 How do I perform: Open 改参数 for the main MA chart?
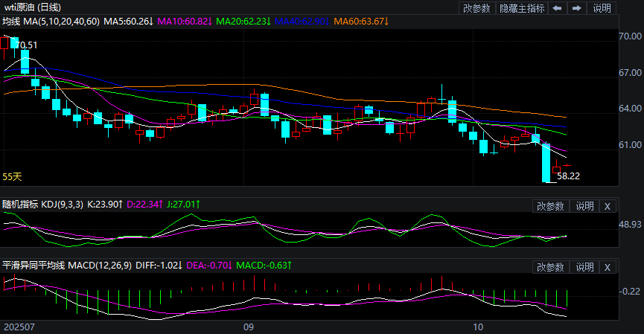pyautogui.click(x=476, y=8)
